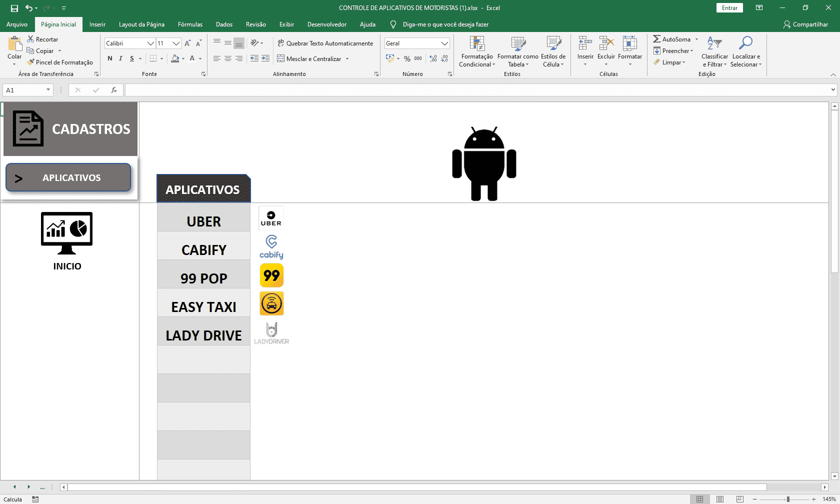This screenshot has height=504, width=840.
Task: Open the Dados tab
Action: [224, 24]
